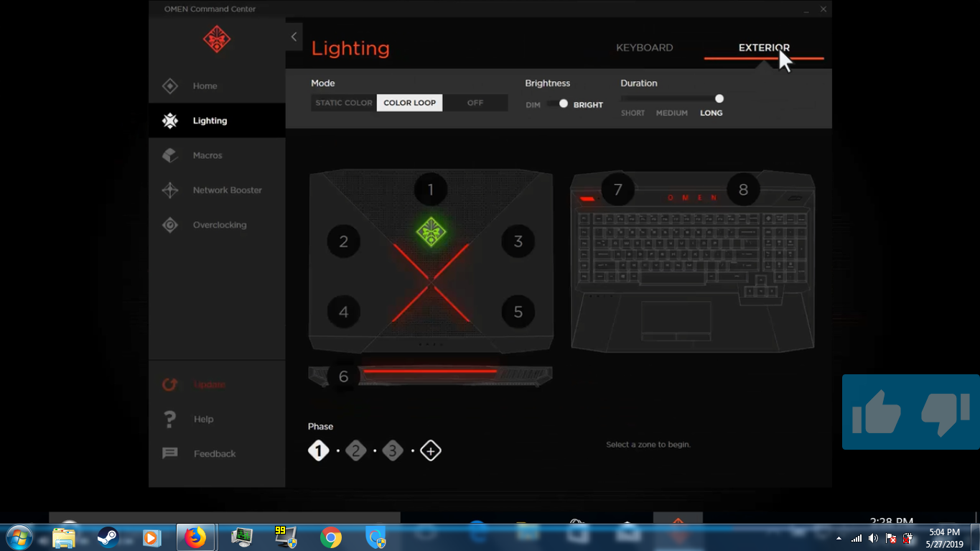Select lighting zone 6 on the rear strip
The image size is (980, 551).
point(344,376)
